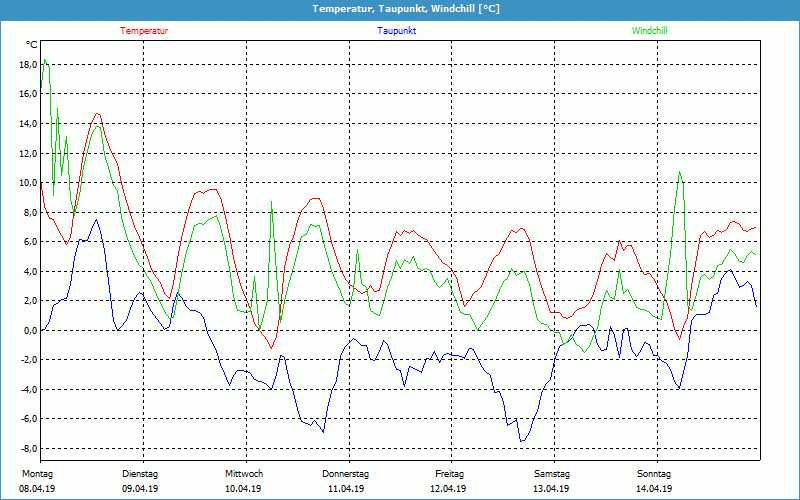Viewport: 800px width, 500px height.
Task: Click the 13.04.19 date label
Action: click(x=551, y=489)
